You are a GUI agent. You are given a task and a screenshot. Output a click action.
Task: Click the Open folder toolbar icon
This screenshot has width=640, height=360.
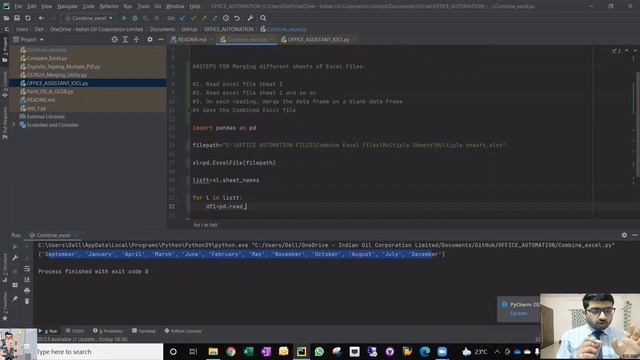point(6,18)
